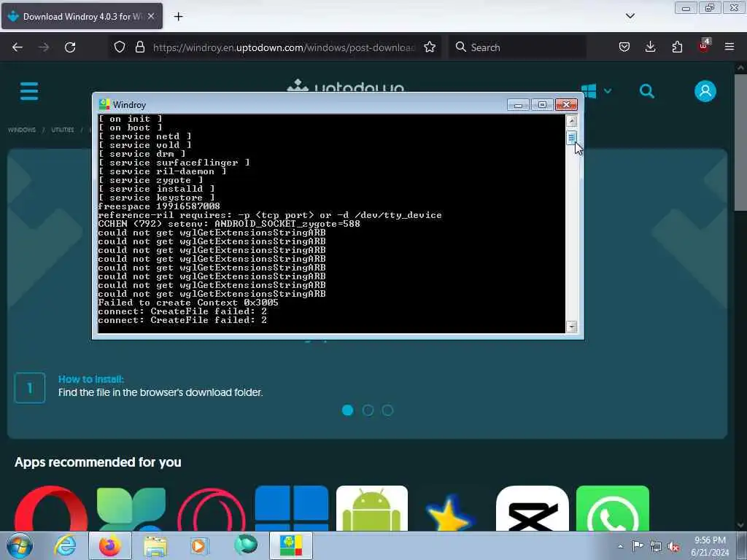
Task: Open the Uptodown user account icon
Action: (x=705, y=91)
